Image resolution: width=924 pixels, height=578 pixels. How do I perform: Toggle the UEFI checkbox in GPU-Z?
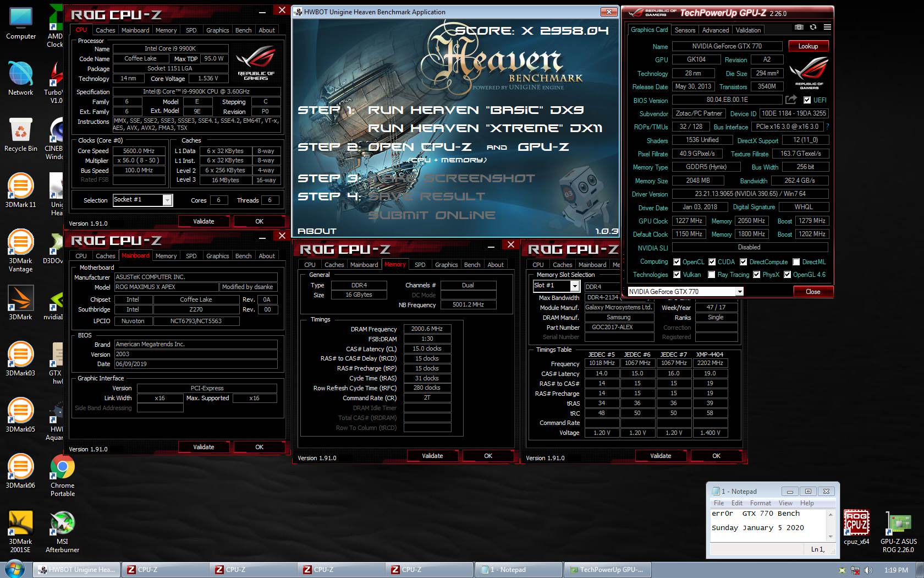coord(807,100)
